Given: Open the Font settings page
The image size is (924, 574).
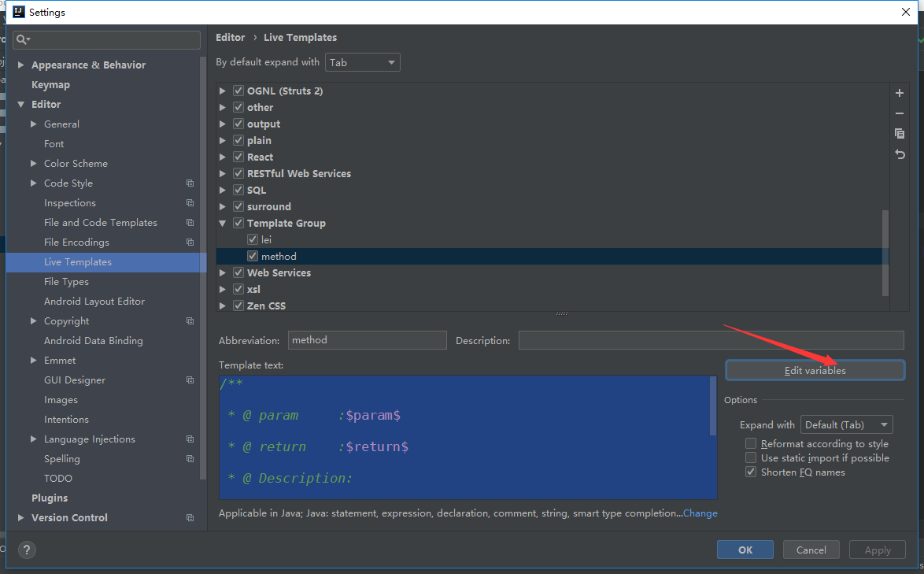Looking at the screenshot, I should tap(54, 144).
